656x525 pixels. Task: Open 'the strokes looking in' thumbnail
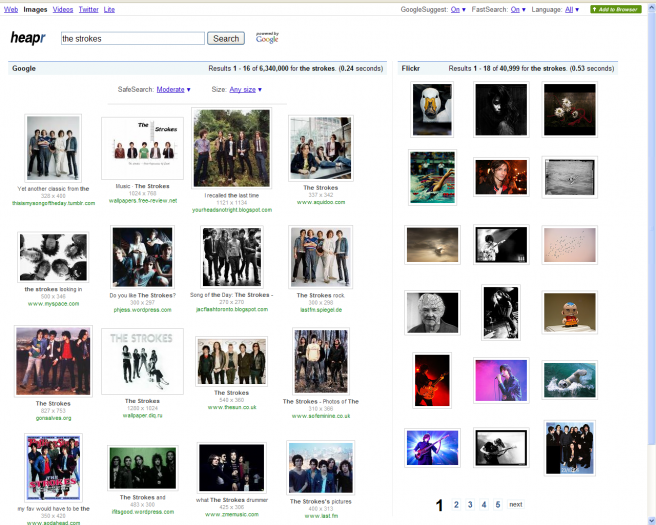coord(53,257)
